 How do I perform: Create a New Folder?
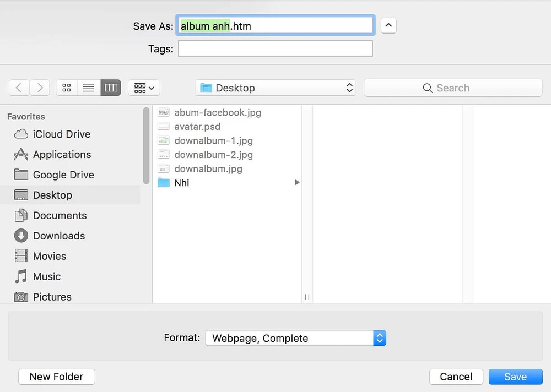(x=56, y=377)
